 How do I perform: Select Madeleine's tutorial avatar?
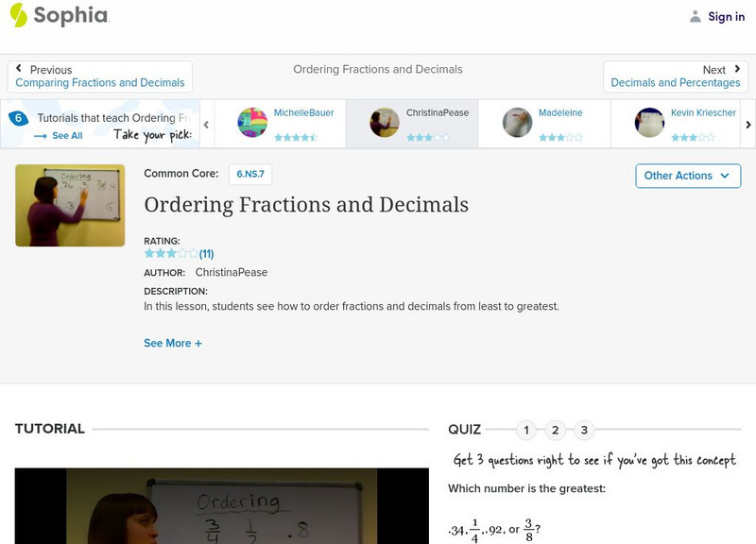(x=517, y=123)
